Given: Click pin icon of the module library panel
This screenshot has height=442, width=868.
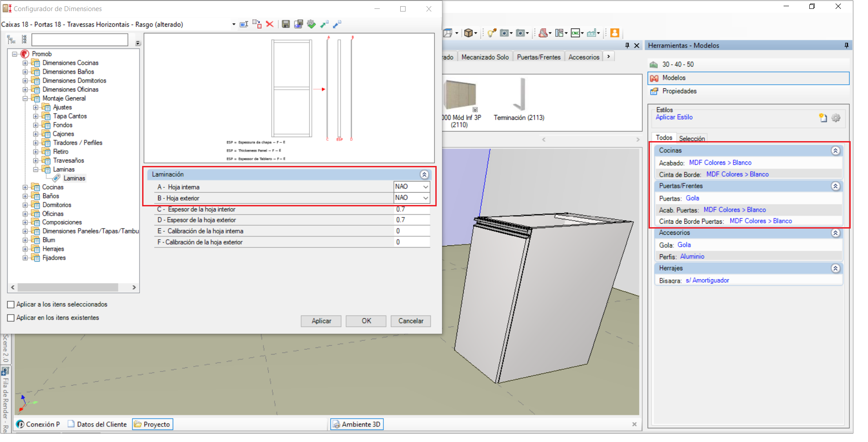Looking at the screenshot, I should click(x=627, y=45).
